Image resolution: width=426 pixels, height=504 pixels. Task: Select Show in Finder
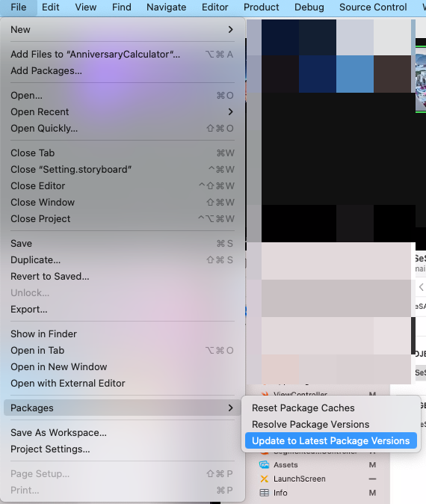tap(123, 334)
